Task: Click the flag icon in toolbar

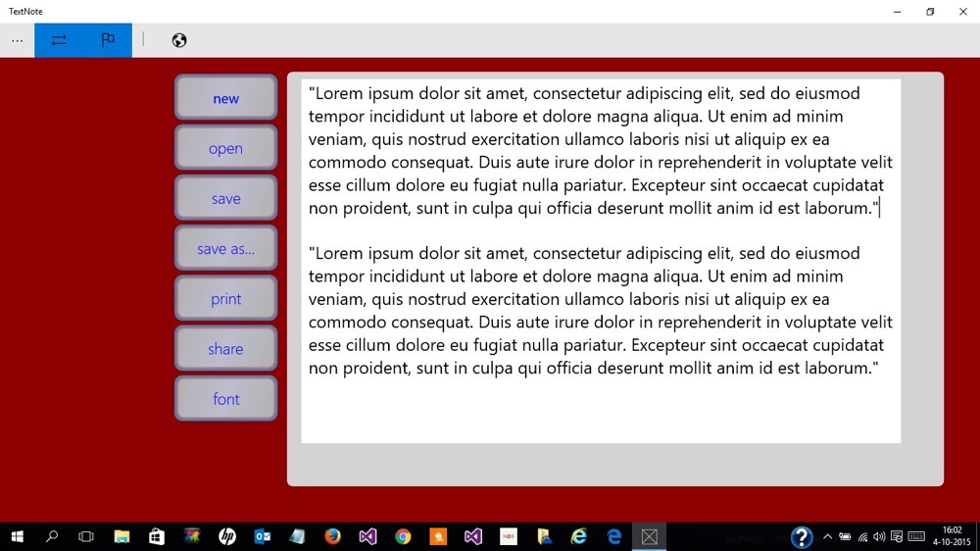Action: click(108, 40)
